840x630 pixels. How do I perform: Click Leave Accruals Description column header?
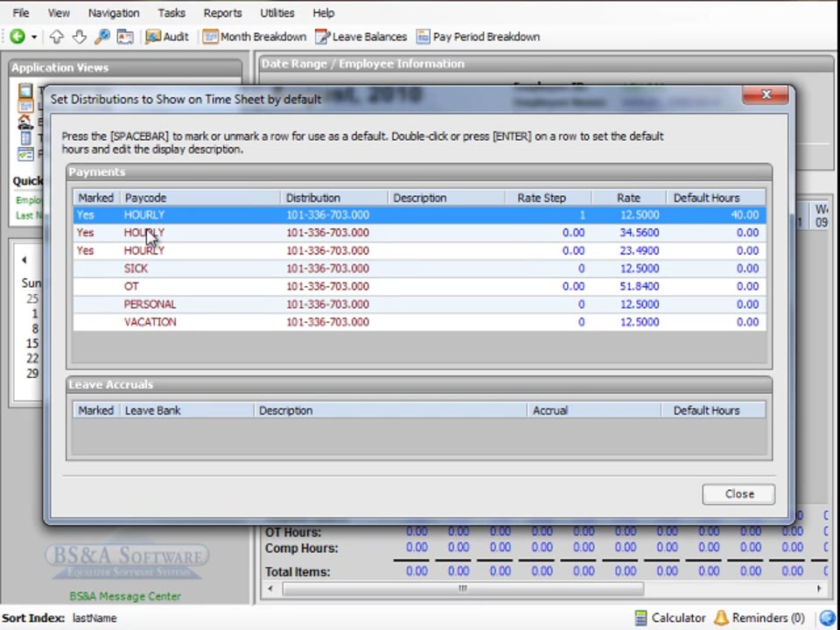(390, 410)
